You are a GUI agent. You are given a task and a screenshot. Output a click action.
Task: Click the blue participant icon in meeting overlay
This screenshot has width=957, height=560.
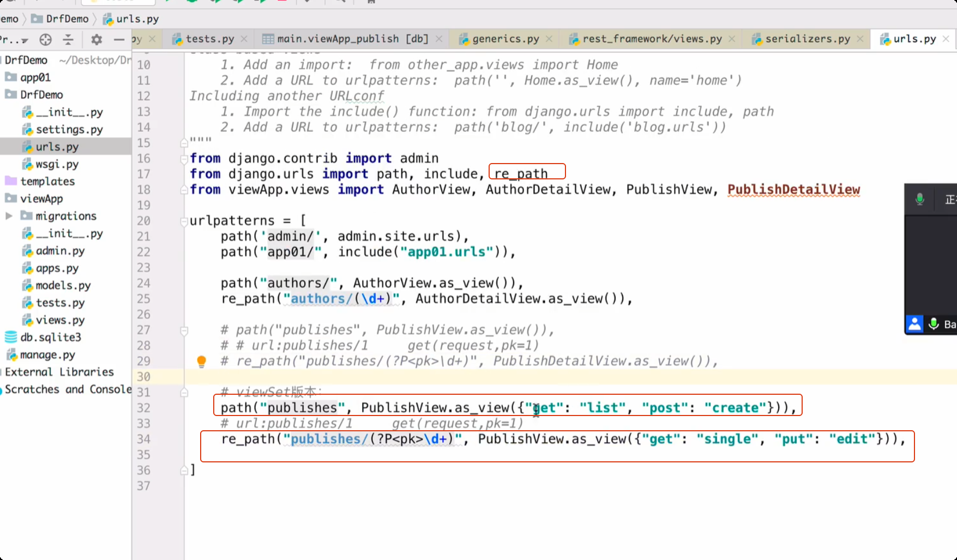914,324
